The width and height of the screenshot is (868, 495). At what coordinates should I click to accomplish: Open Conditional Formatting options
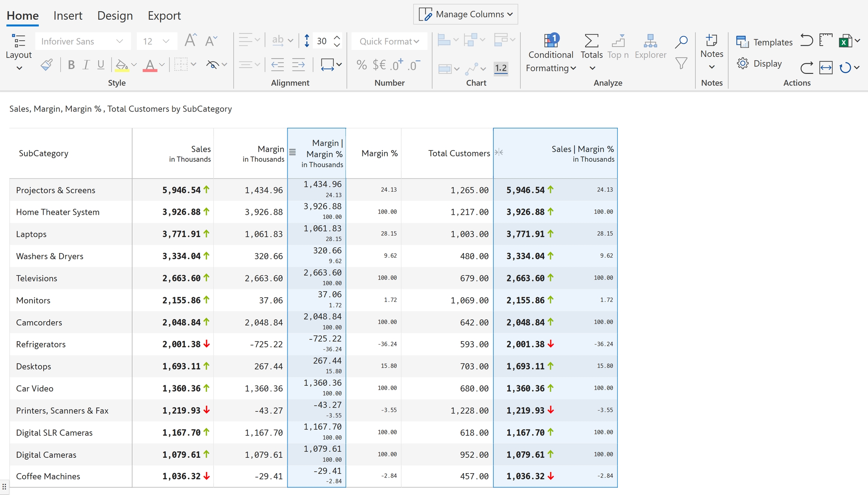click(550, 55)
